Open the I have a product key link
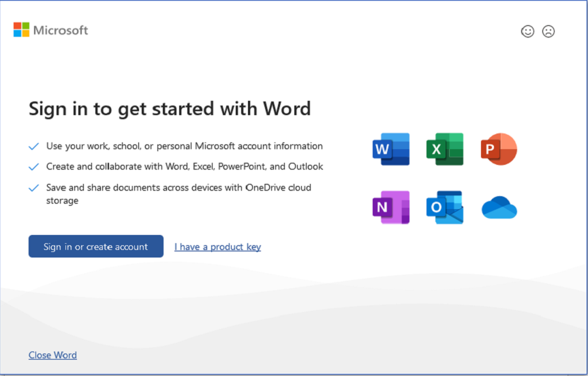Viewport: 588px width, 376px height. tap(217, 247)
